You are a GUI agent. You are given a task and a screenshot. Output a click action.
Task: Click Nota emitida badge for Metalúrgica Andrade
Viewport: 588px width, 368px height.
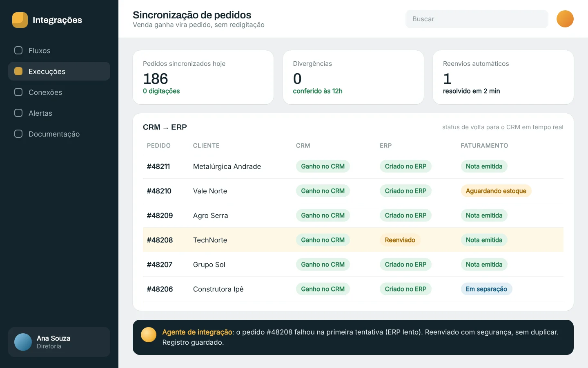[x=484, y=166]
